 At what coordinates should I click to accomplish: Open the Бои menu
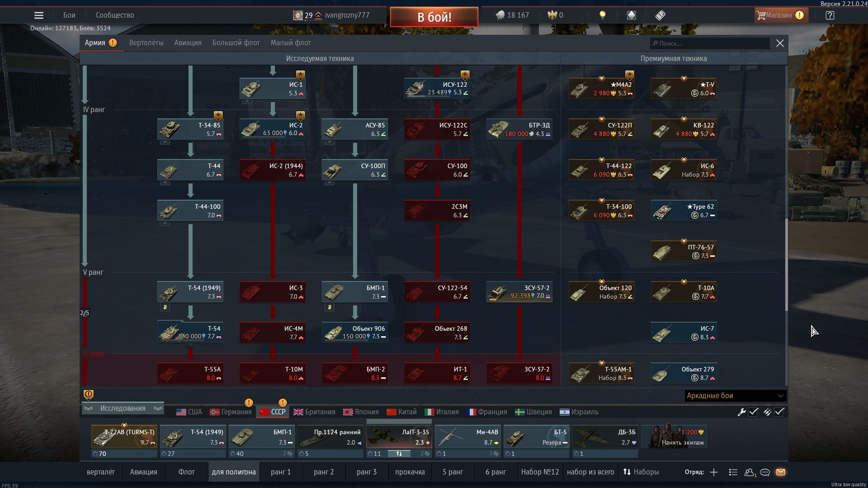(x=69, y=15)
